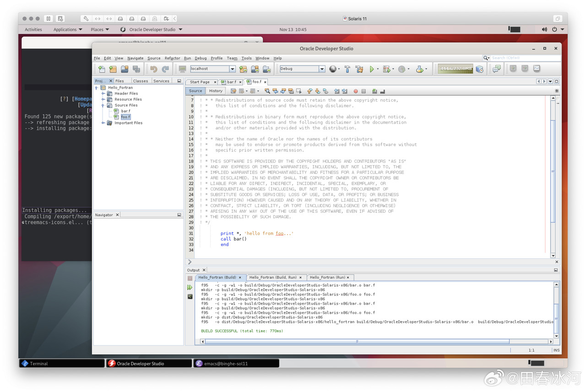586x392 pixels.
Task: Click the speech bubbles icon in main toolbar
Action: click(497, 69)
